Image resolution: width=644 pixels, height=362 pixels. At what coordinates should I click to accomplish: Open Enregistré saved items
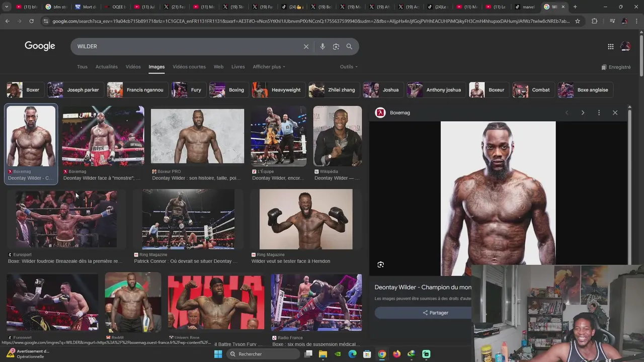[x=616, y=67]
